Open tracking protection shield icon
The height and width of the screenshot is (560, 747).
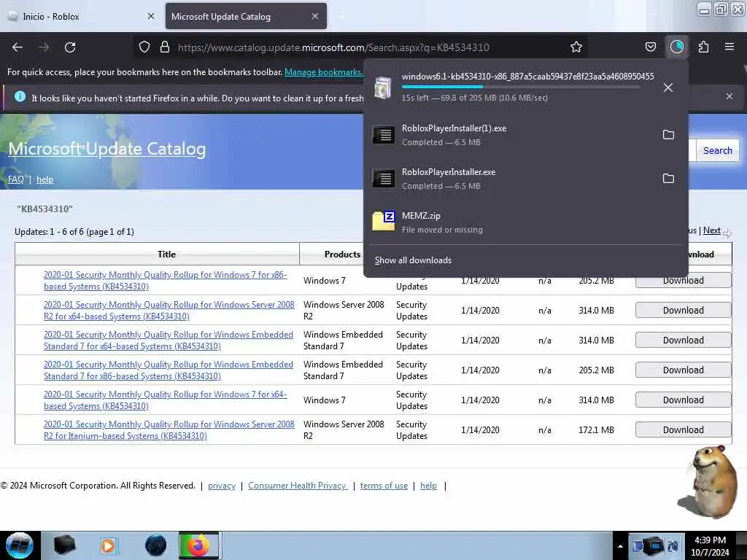click(144, 47)
